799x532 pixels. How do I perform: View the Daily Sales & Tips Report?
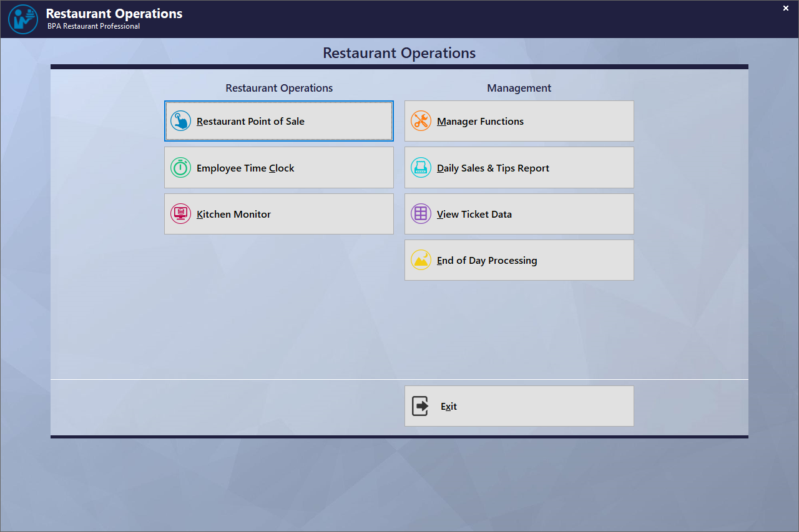[x=519, y=168]
